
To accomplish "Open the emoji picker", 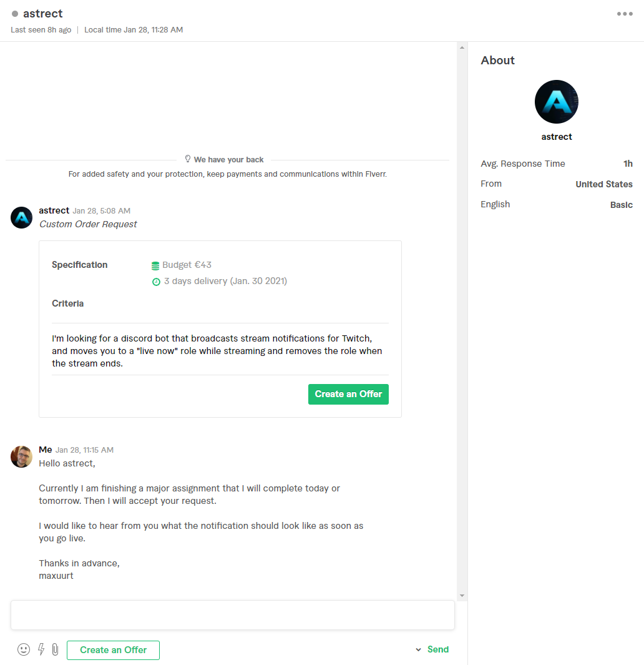I will pyautogui.click(x=24, y=649).
